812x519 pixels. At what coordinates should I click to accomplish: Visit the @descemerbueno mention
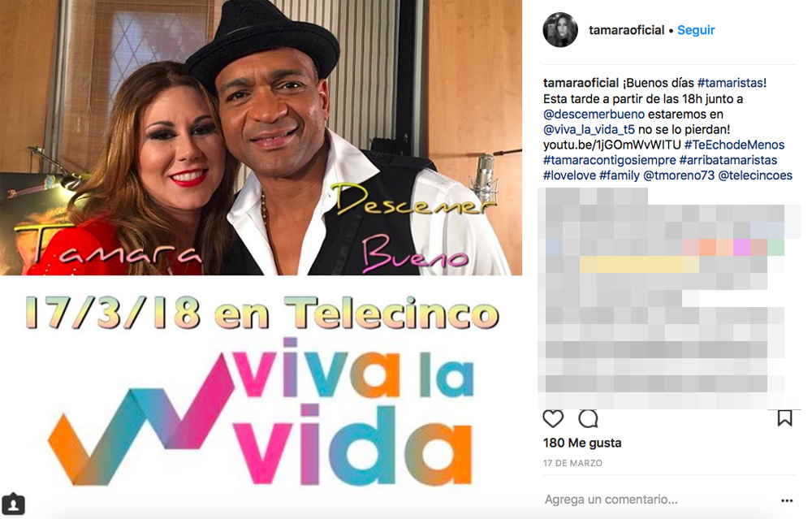(594, 114)
